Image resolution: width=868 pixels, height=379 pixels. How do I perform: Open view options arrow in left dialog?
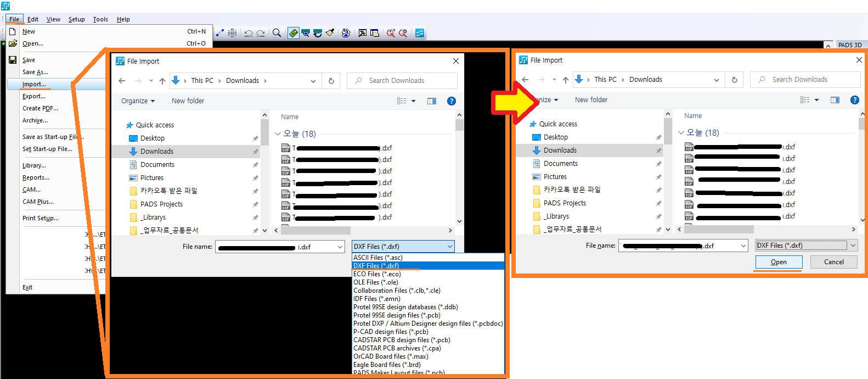[414, 101]
